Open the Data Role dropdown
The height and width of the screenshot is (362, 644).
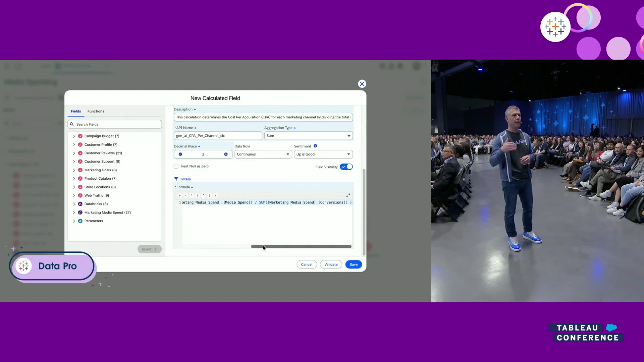263,154
